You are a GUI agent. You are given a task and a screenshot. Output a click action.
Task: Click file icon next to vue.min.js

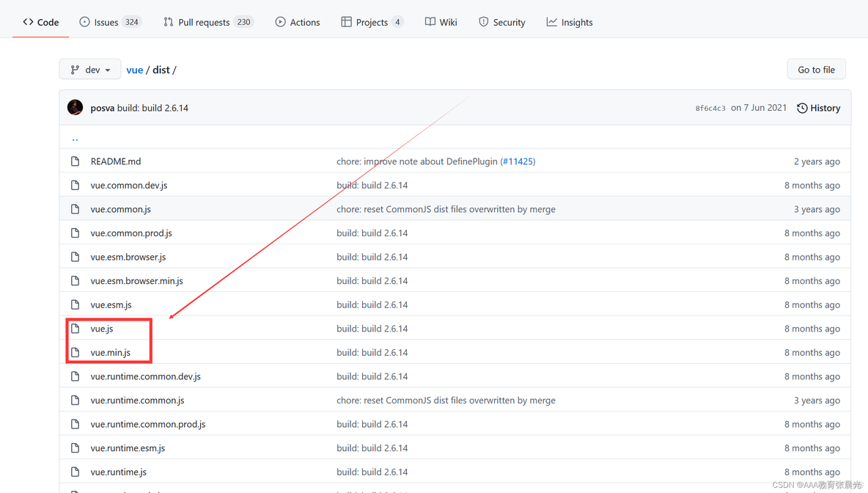point(76,352)
